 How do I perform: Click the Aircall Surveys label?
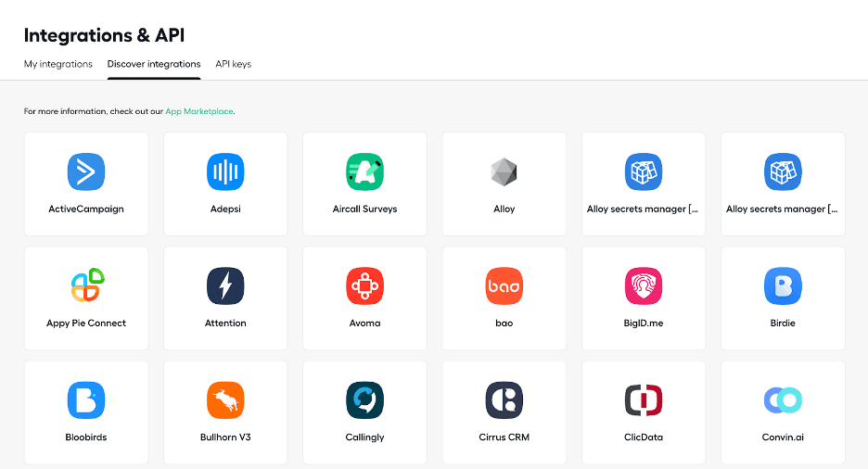tap(364, 209)
